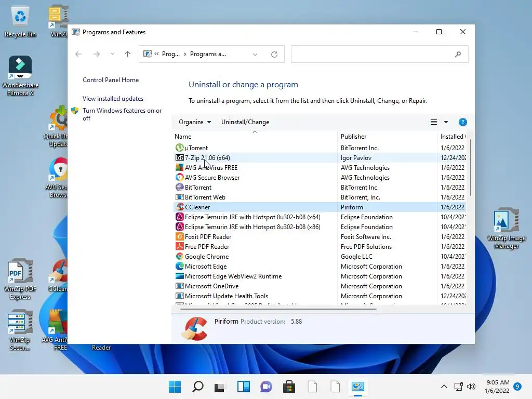Select Eclipse Temurin JRE (x86) row

[320, 227]
